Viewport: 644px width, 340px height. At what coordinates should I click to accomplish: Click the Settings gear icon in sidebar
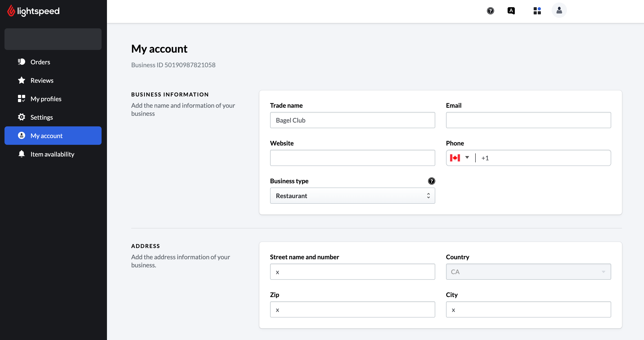pos(22,117)
